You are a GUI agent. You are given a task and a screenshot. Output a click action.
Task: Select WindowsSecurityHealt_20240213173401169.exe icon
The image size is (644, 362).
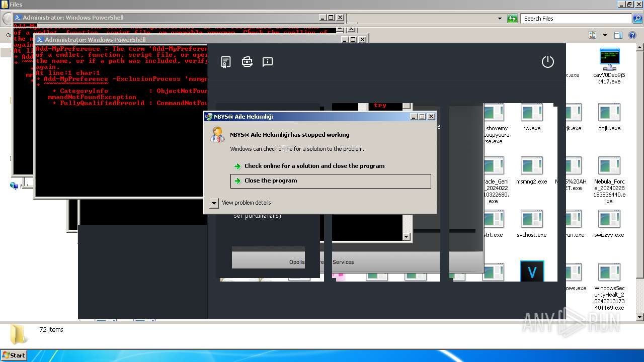[609, 273]
